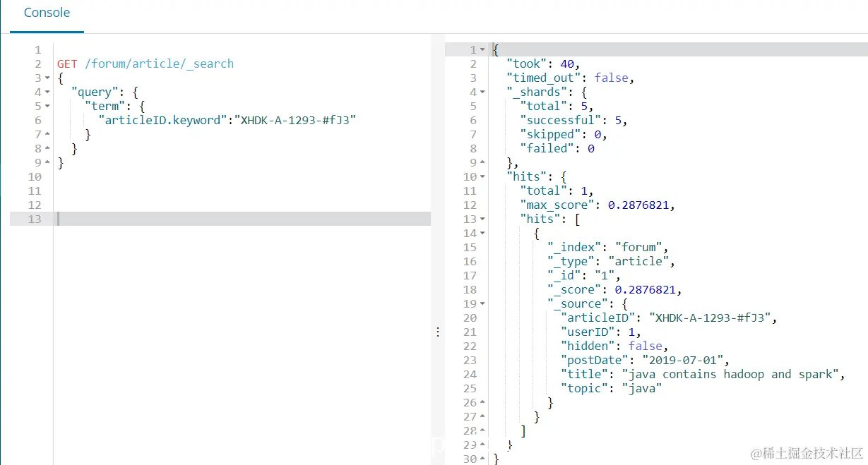Collapse the "query" block fold arrow
This screenshot has height=465, width=868.
[x=47, y=92]
